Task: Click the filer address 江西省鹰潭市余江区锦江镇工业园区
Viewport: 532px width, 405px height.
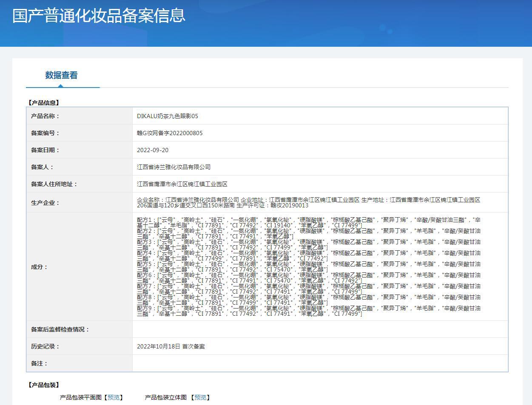Action: click(182, 184)
